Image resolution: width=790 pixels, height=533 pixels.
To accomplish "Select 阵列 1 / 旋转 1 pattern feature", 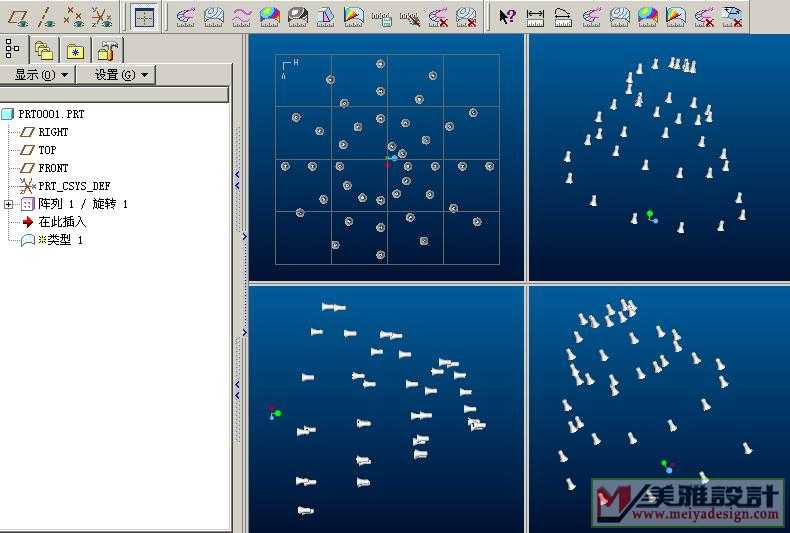I will click(x=83, y=204).
